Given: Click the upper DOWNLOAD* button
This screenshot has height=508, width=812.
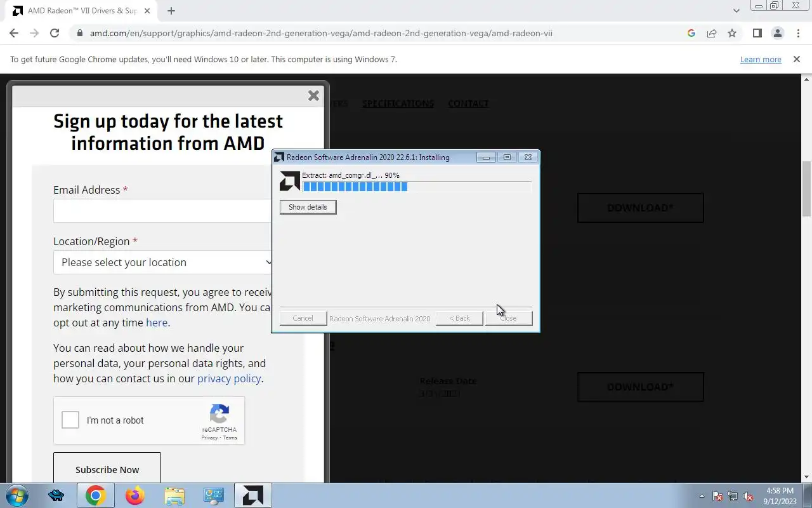Looking at the screenshot, I should (640, 208).
